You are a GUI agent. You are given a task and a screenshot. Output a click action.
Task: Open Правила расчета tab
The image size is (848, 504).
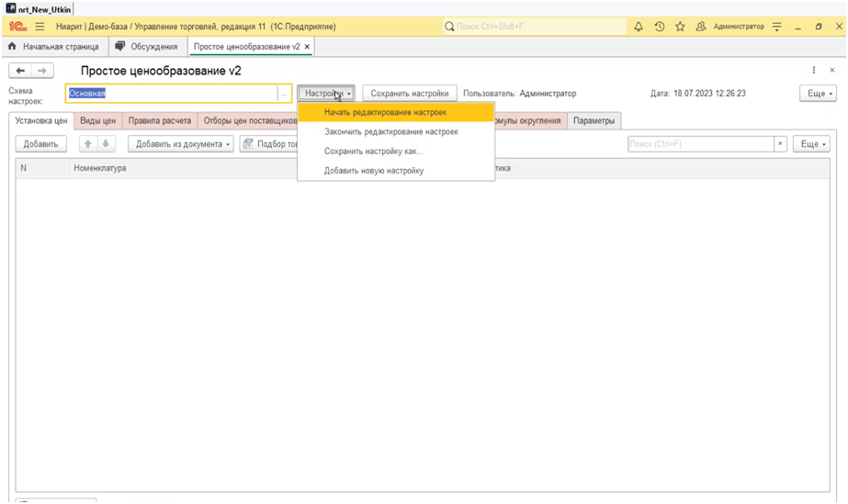160,120
